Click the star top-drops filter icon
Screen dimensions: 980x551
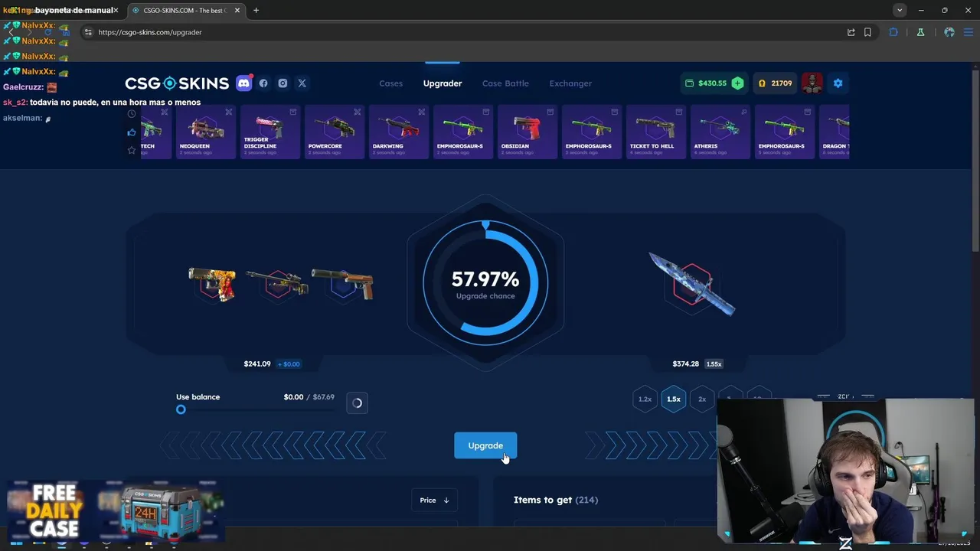[132, 151]
